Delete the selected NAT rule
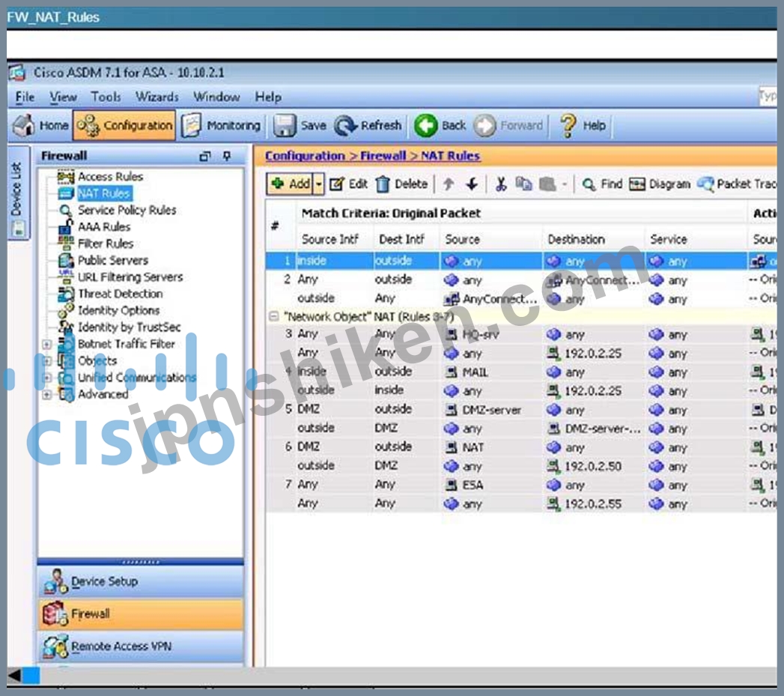Screen dimensions: 784x696 click(x=401, y=184)
